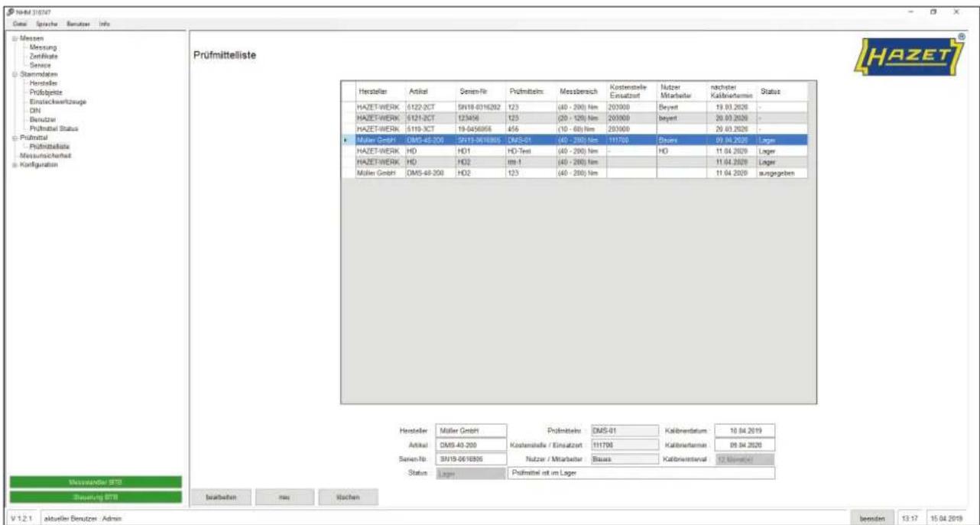Open the Status dropdown showing Lager
Image resolution: width=980 pixels, height=525 pixels.
click(471, 474)
